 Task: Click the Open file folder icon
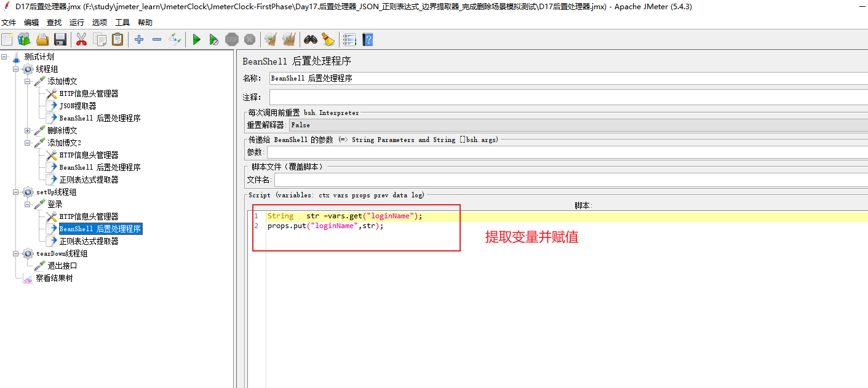(x=42, y=40)
